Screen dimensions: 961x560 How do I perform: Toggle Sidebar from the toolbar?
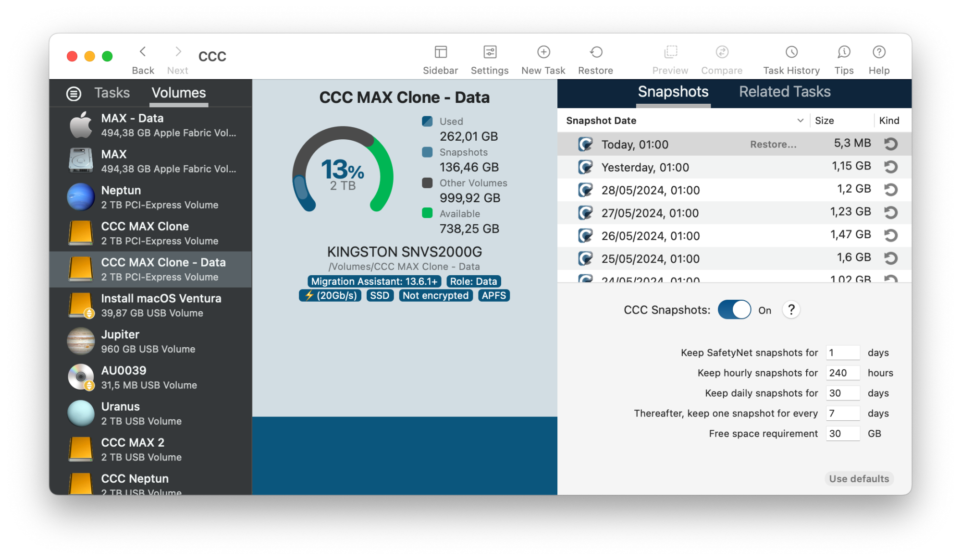pyautogui.click(x=440, y=52)
